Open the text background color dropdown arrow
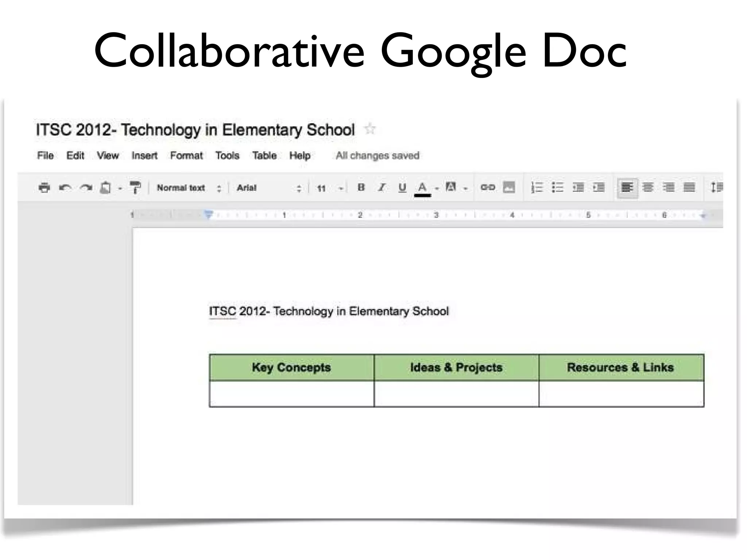747x560 pixels. 465,188
